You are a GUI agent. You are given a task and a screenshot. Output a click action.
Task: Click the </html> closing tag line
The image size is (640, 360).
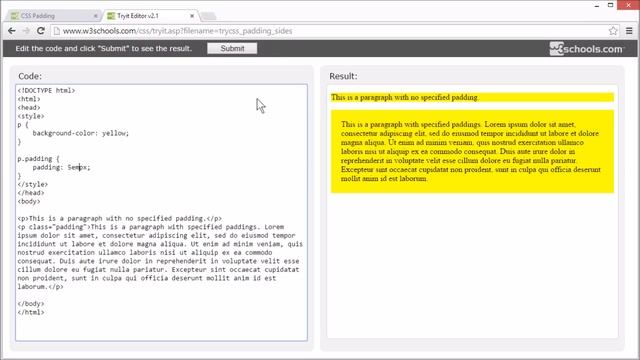click(x=31, y=312)
